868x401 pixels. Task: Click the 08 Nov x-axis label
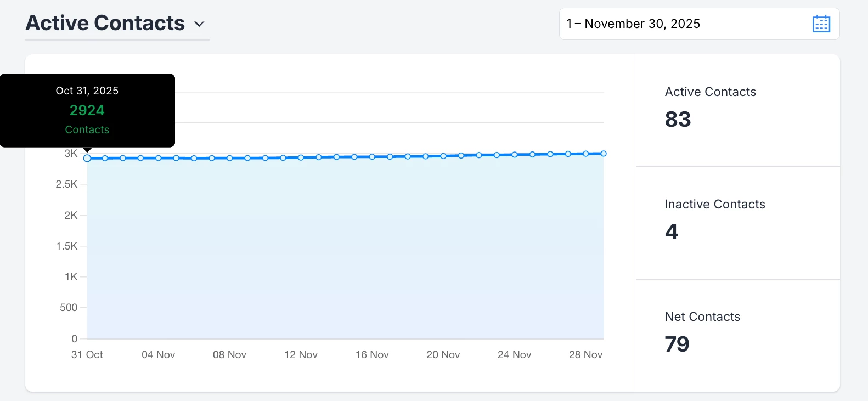click(x=229, y=355)
